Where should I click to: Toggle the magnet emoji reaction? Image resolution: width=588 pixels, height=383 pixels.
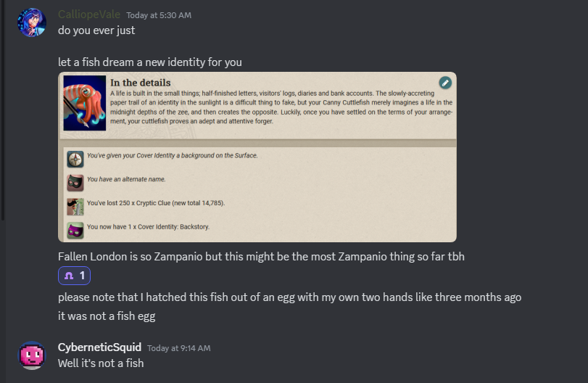[x=74, y=276]
